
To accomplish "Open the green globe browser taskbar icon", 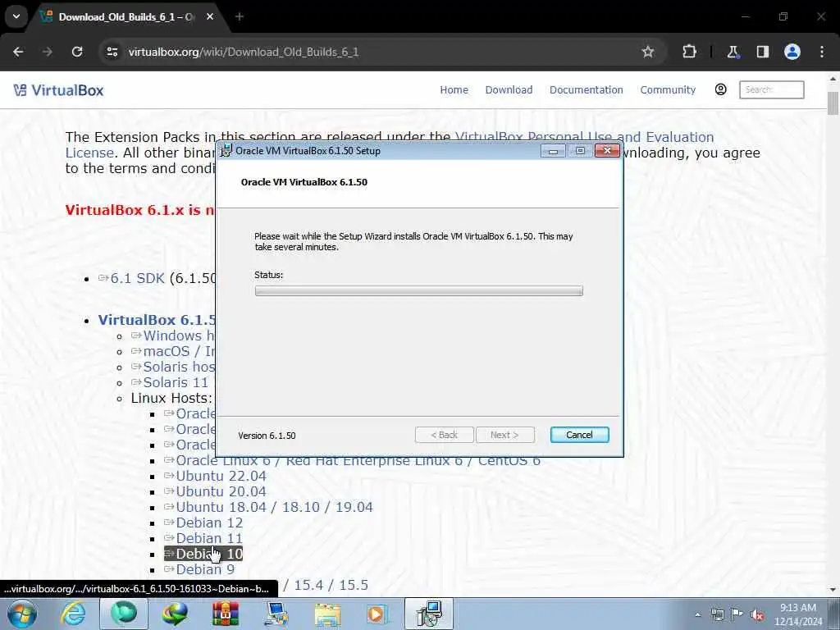I will 124,614.
